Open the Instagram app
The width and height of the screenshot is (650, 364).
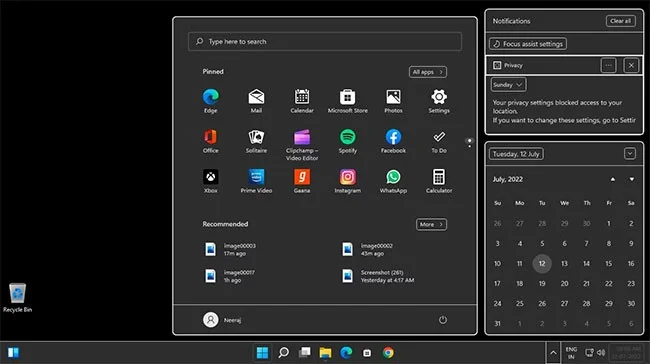tap(347, 181)
